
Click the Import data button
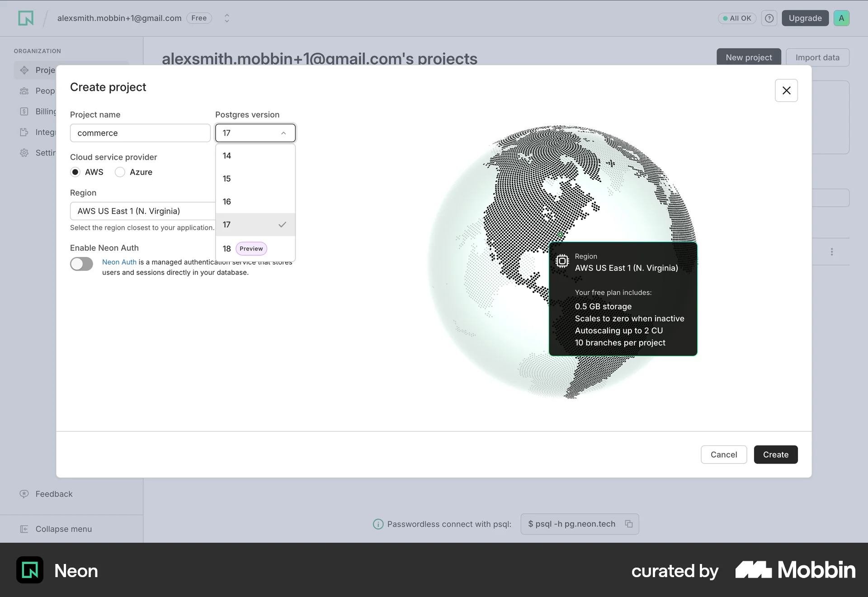point(817,57)
